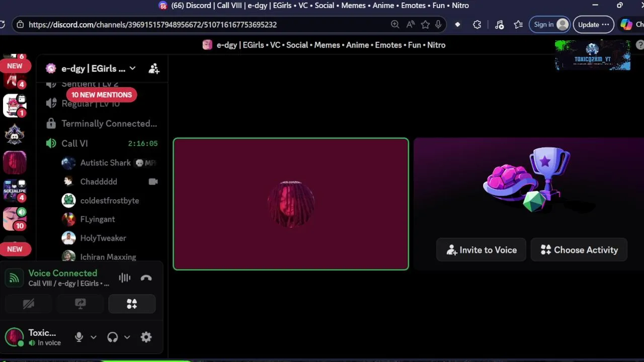
Task: Open User Settings gear
Action: pos(146,337)
